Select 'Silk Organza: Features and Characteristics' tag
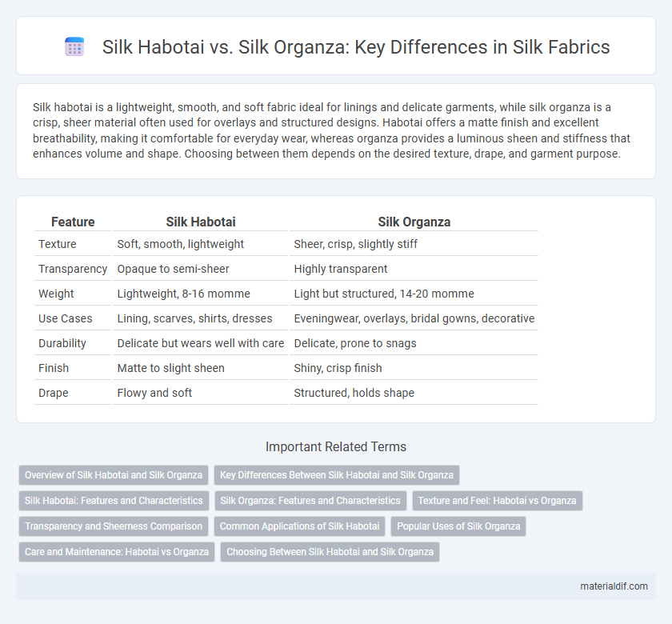This screenshot has width=672, height=624. pos(310,501)
